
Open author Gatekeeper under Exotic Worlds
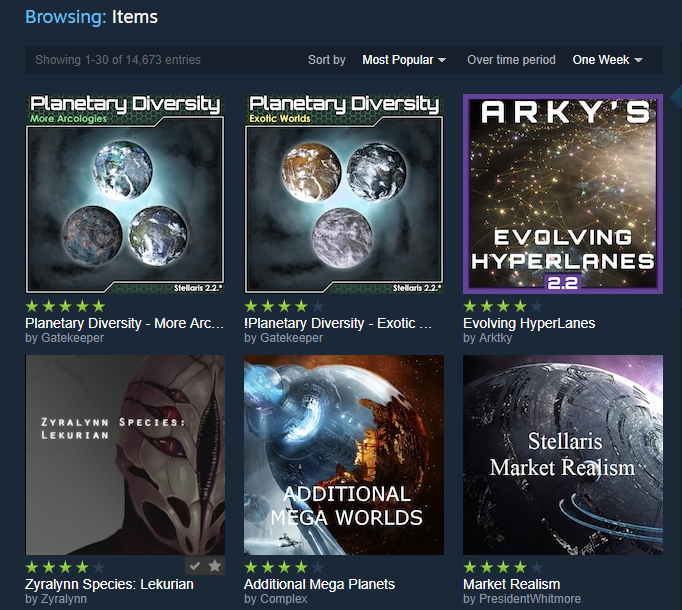(291, 338)
